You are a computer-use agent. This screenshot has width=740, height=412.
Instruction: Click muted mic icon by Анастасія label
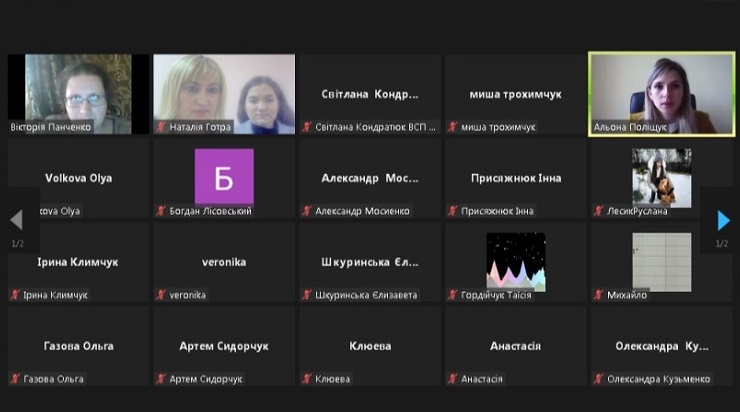[x=453, y=379]
